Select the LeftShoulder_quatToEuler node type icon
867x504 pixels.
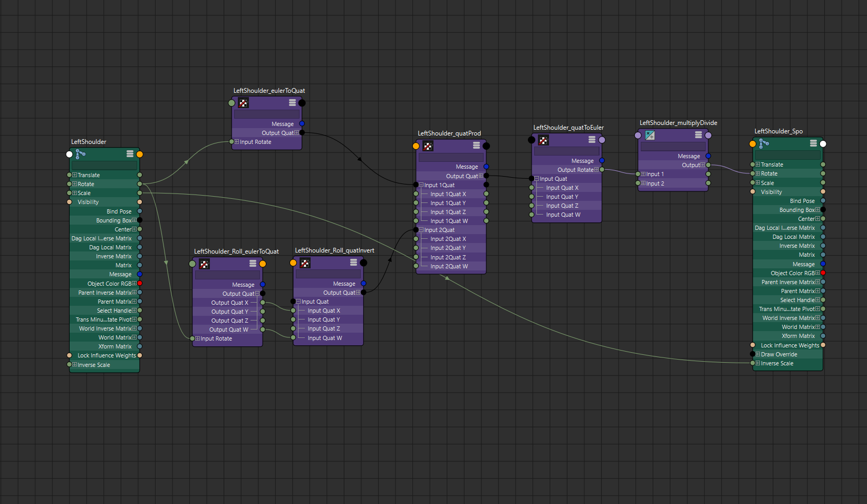click(x=543, y=140)
